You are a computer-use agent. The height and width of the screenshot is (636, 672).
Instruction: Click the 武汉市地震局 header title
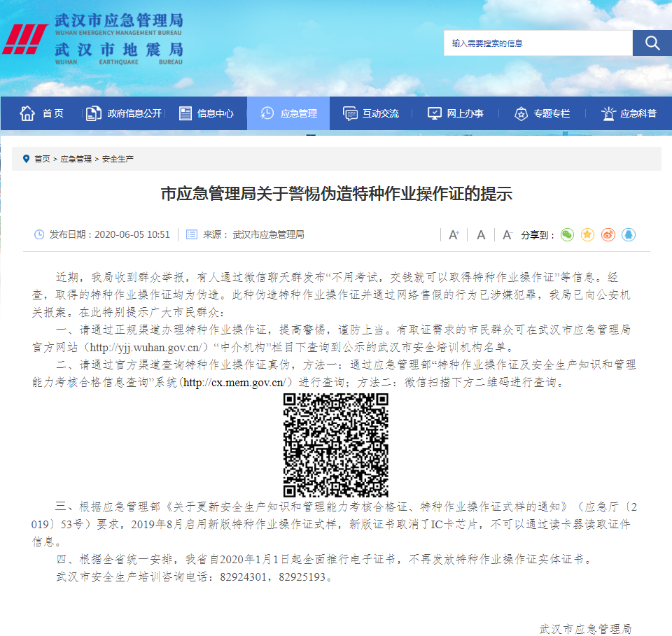click(x=119, y=50)
